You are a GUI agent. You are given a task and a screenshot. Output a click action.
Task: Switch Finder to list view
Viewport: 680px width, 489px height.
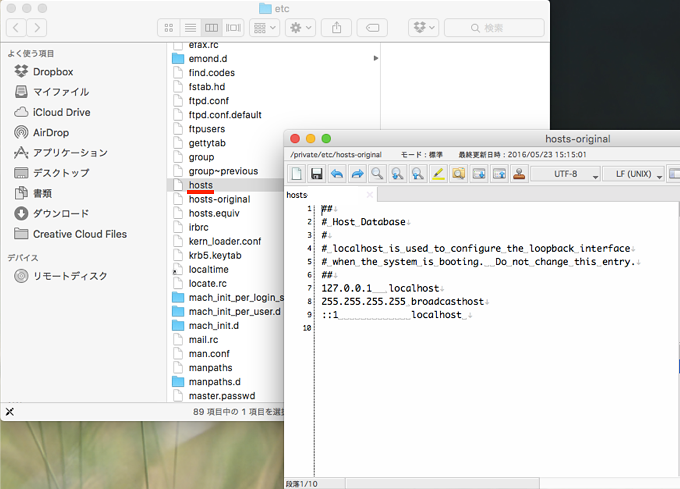point(190,28)
